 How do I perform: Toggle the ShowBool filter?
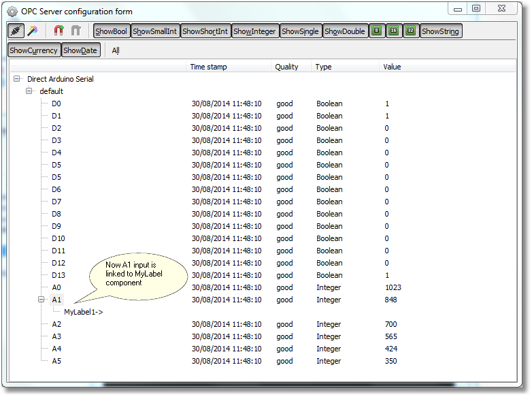click(x=112, y=31)
